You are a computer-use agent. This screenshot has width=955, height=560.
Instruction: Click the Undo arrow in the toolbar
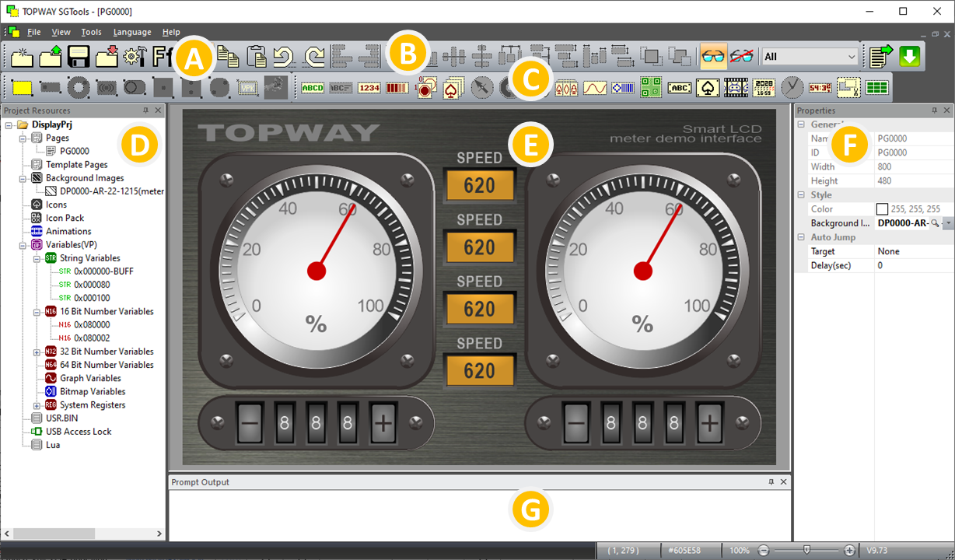coord(284,57)
